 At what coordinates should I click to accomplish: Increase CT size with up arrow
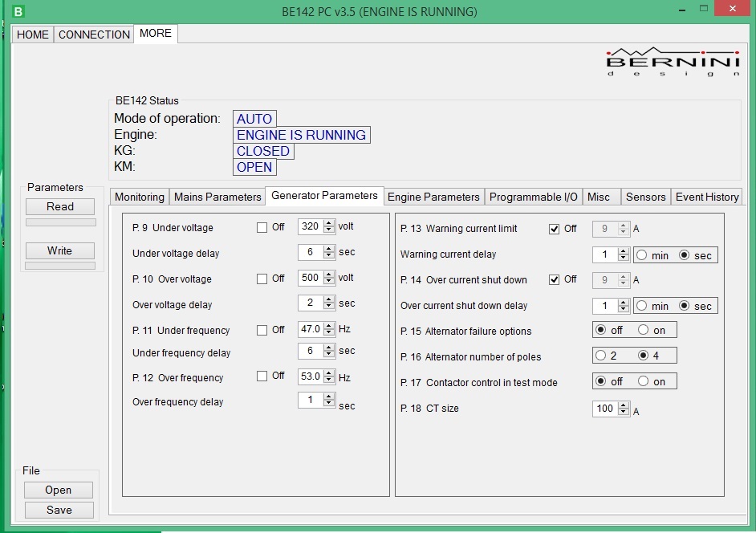(624, 405)
